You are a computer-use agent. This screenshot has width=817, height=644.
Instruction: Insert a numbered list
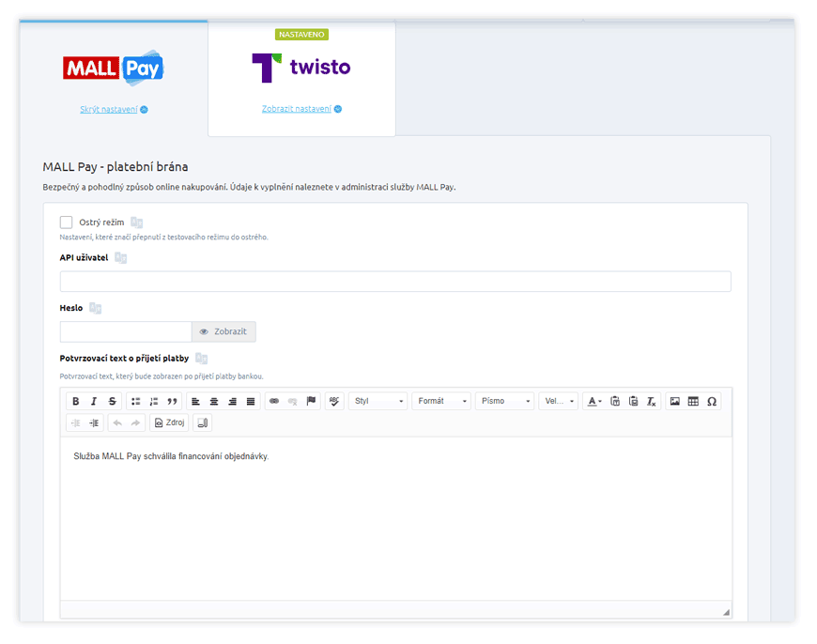pos(154,401)
